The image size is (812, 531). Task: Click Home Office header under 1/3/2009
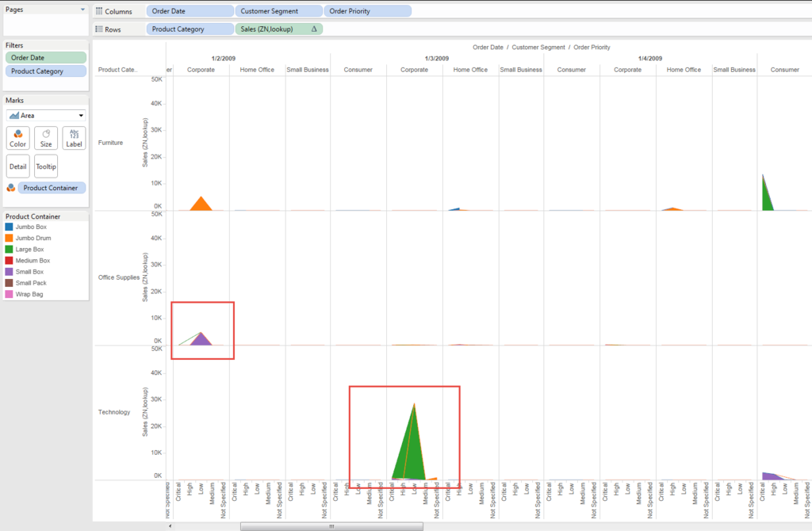click(470, 70)
